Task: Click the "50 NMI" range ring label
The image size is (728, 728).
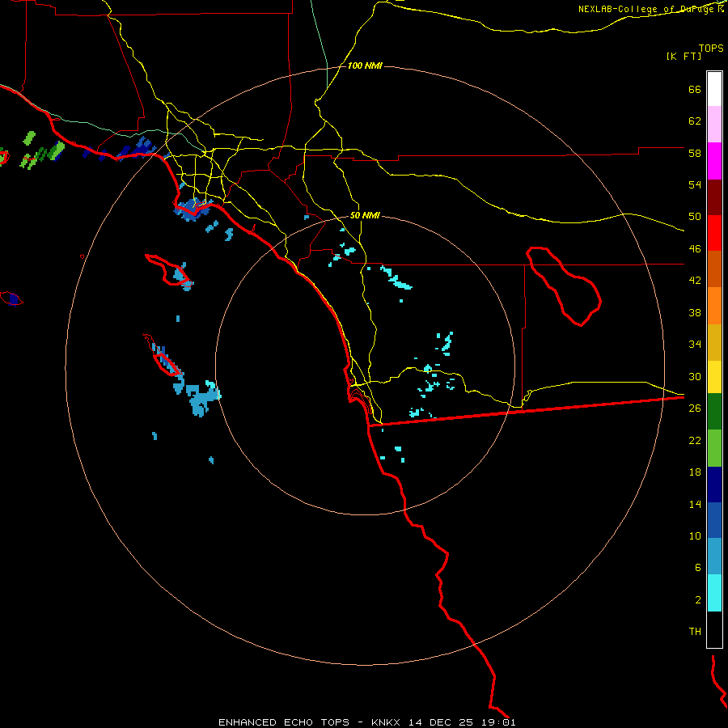Action: pyautogui.click(x=365, y=215)
